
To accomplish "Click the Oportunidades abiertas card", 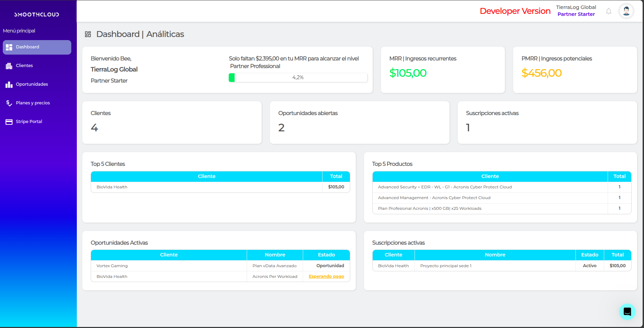I will 359,122.
